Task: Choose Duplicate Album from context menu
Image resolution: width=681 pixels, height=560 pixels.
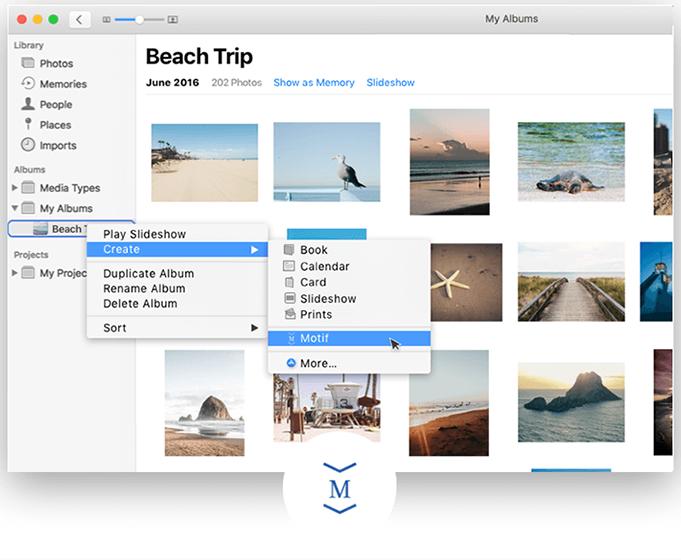Action: click(148, 273)
